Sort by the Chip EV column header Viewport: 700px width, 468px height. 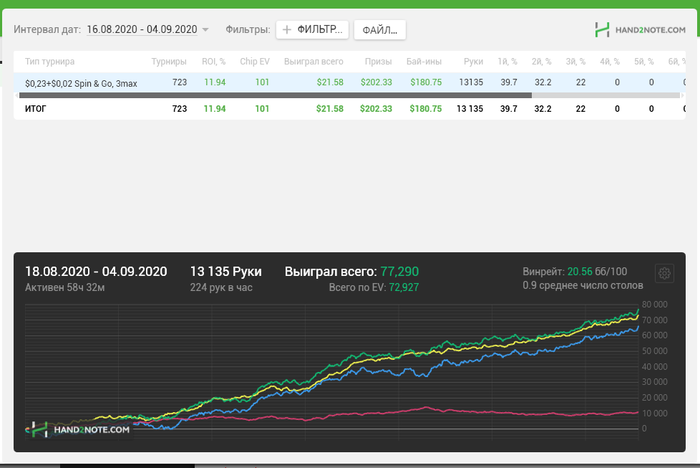[254, 62]
